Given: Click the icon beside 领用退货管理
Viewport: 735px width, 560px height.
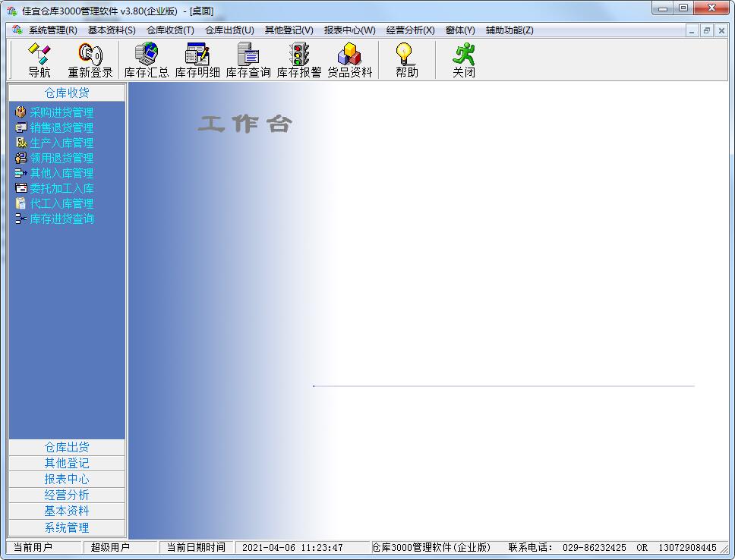Looking at the screenshot, I should 21,158.
